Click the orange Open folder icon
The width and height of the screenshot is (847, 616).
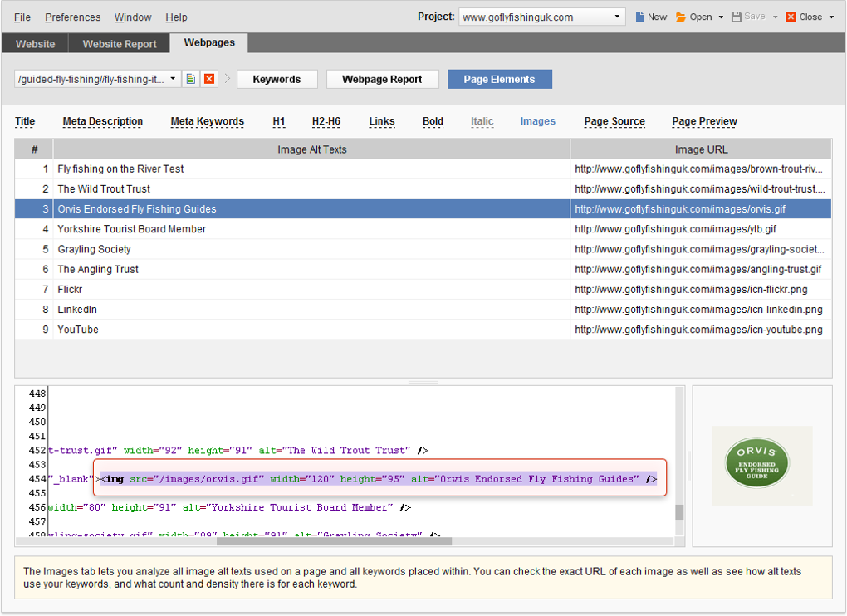coord(680,15)
